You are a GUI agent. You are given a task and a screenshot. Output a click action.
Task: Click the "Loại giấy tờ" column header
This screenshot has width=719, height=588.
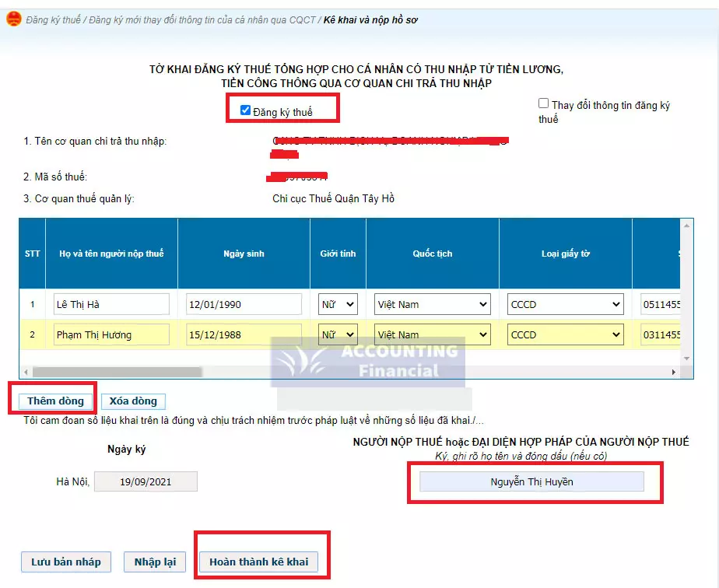click(566, 254)
